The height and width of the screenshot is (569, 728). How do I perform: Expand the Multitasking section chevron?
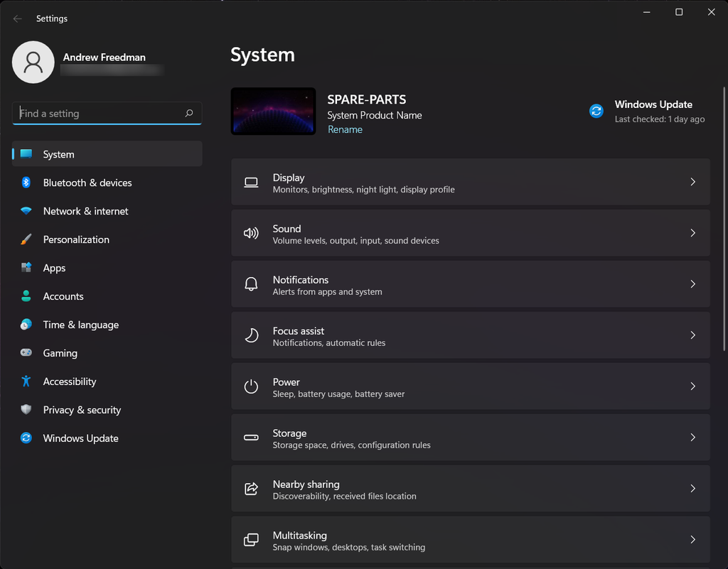tap(692, 540)
